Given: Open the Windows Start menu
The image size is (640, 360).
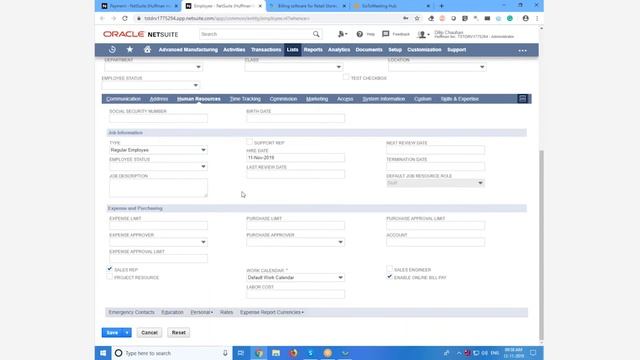Looking at the screenshot, I should coord(103,353).
